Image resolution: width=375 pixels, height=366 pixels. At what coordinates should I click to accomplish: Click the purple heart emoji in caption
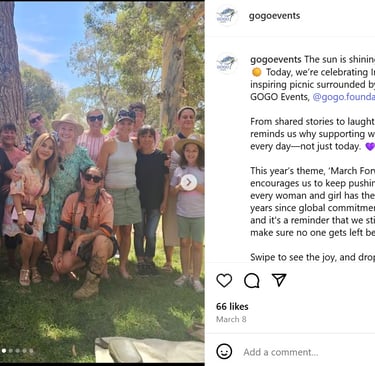370,146
